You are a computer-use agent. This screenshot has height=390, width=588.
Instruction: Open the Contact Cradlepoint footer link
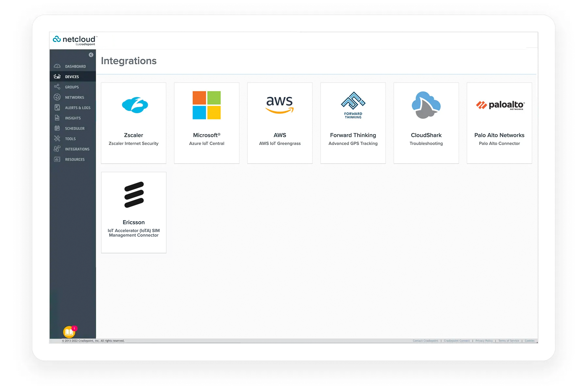pyautogui.click(x=425, y=341)
